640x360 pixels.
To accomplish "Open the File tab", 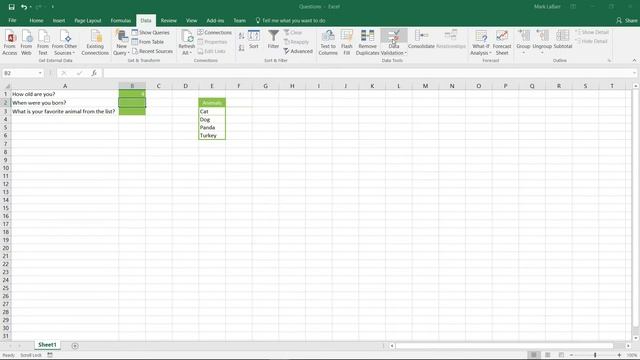I will 12,20.
